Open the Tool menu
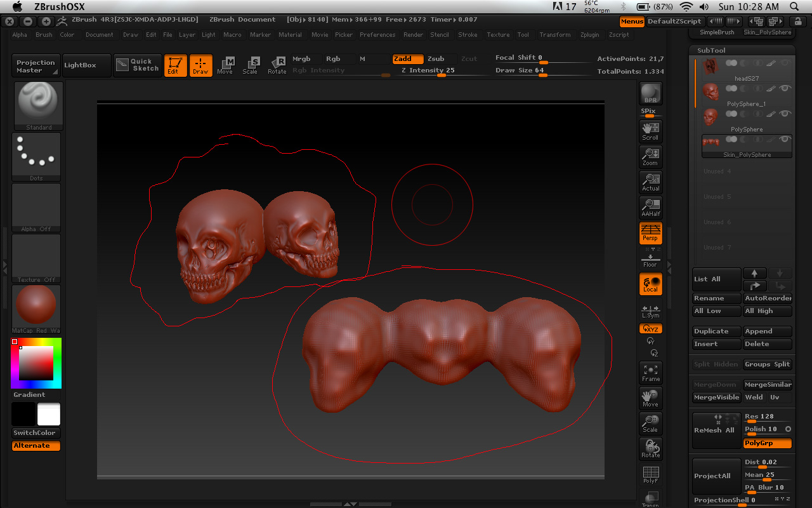Image resolution: width=812 pixels, height=508 pixels. coord(523,35)
